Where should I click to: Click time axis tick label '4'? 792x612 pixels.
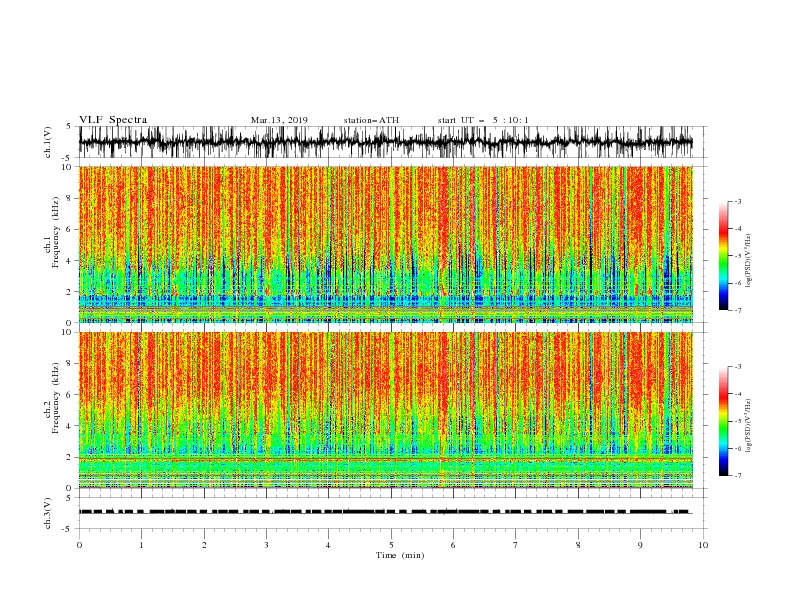(x=328, y=545)
